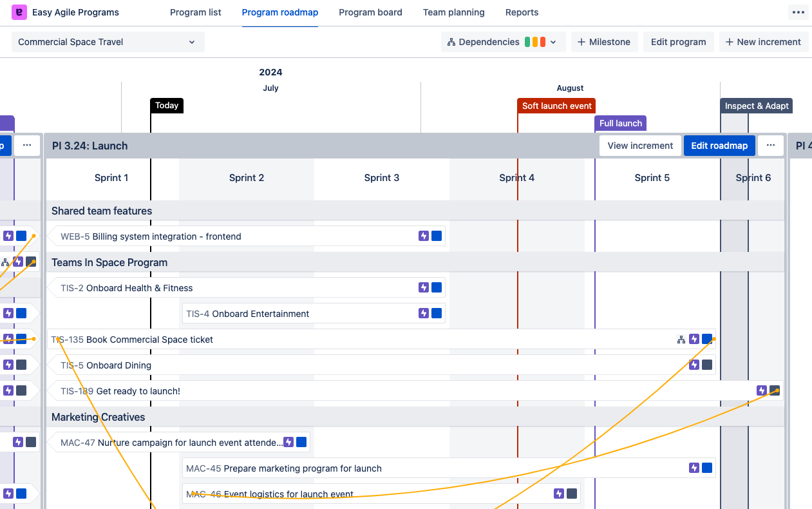Expand the Commercial Space Travel program dropdown
Viewport: 812px width, 509px height.
click(x=108, y=42)
